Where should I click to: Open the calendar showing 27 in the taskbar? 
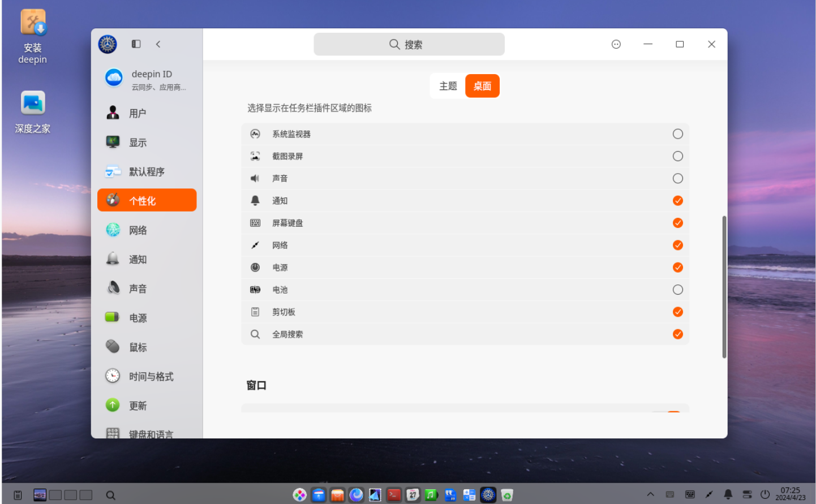click(412, 494)
